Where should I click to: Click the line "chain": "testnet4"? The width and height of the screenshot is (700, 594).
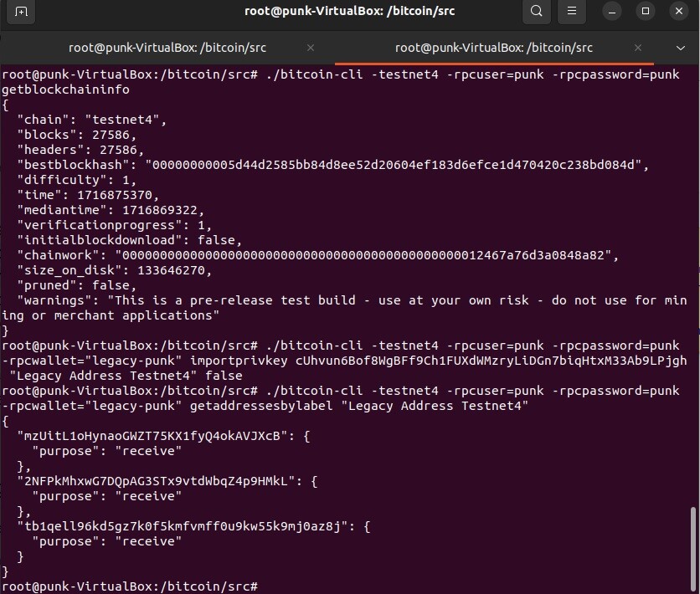(91, 120)
